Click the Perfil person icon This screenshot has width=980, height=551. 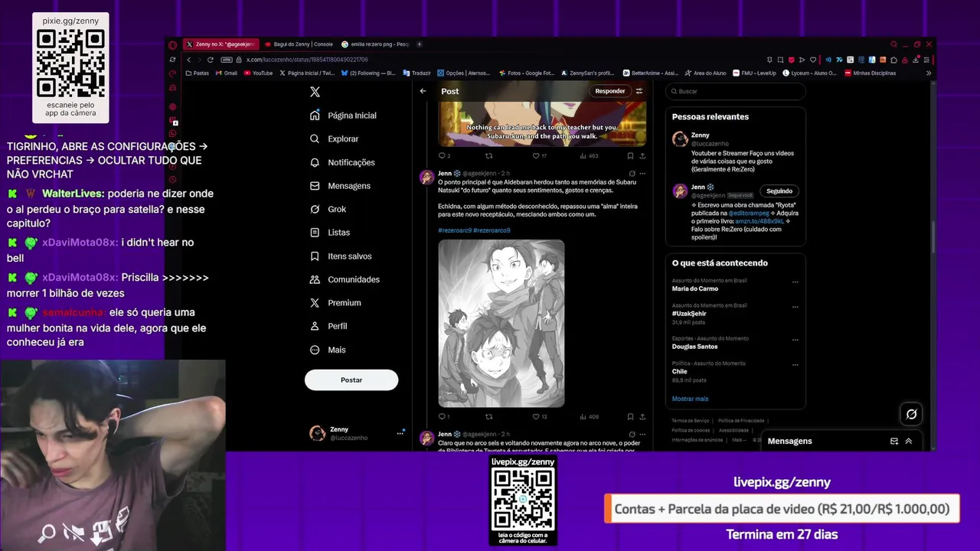315,326
